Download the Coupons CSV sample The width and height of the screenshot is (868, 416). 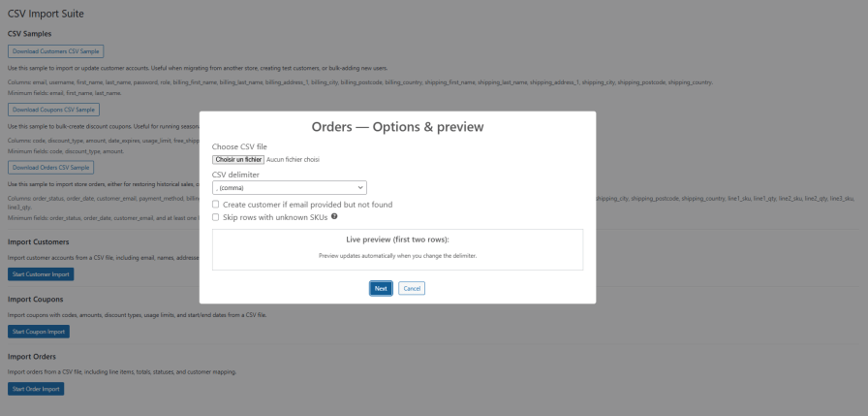53,110
